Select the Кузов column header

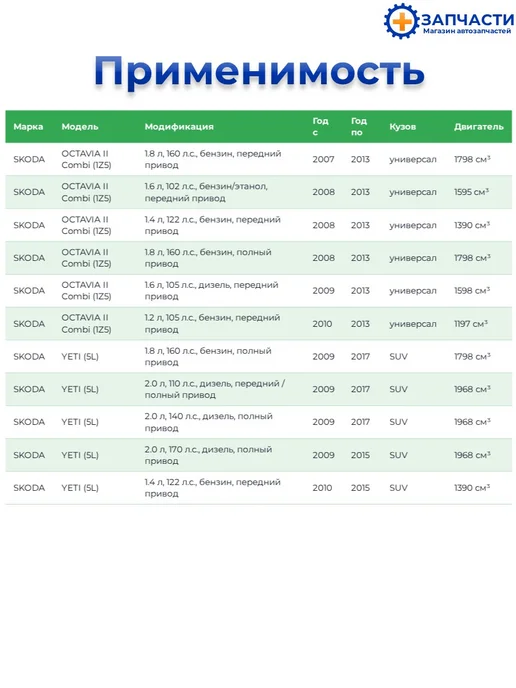[402, 127]
